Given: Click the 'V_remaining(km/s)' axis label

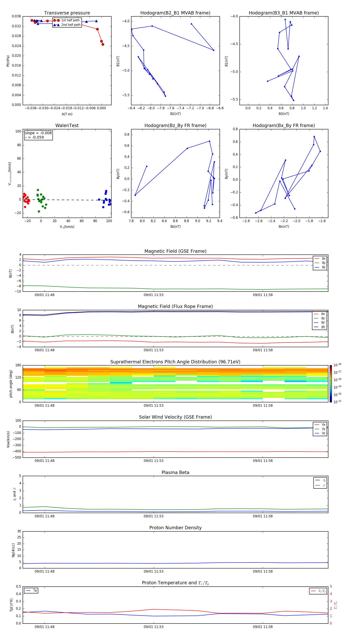Looking at the screenshot, I should pos(10,173).
